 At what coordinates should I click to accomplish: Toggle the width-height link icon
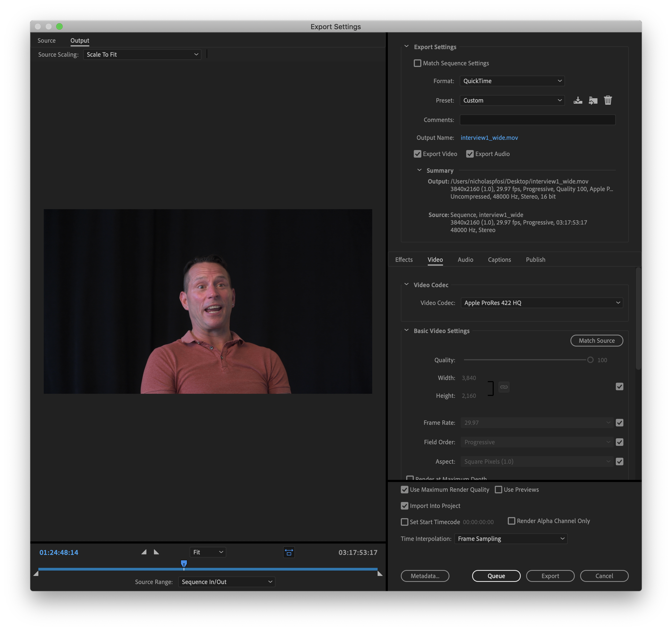[x=504, y=387]
